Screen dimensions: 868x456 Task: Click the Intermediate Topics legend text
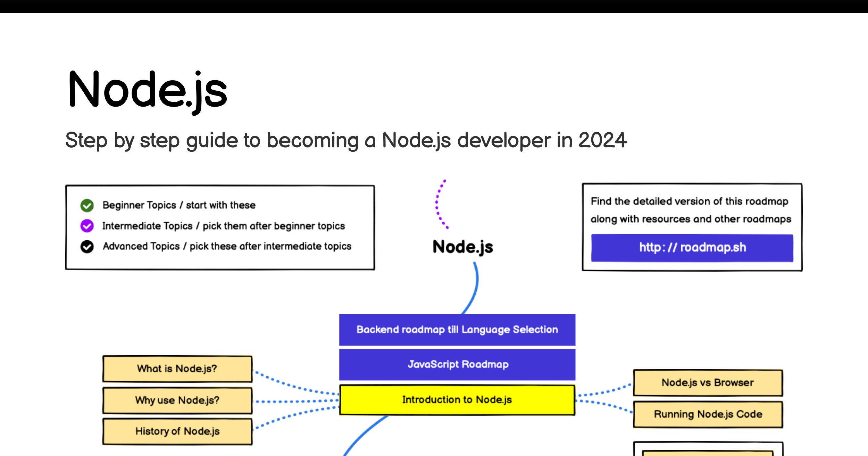point(224,226)
